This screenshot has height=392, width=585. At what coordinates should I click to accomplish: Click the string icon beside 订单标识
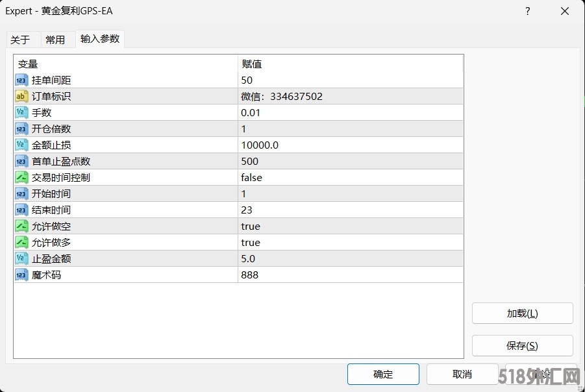tap(21, 96)
